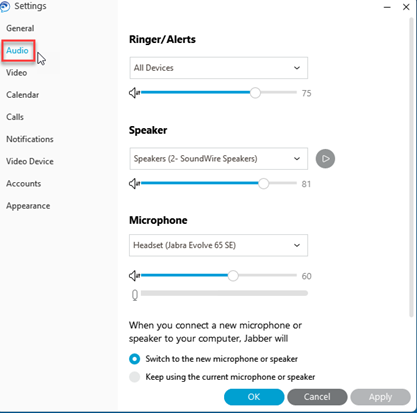Open the Speakers (2- SoundWire Speakers) dropdown

pos(219,159)
